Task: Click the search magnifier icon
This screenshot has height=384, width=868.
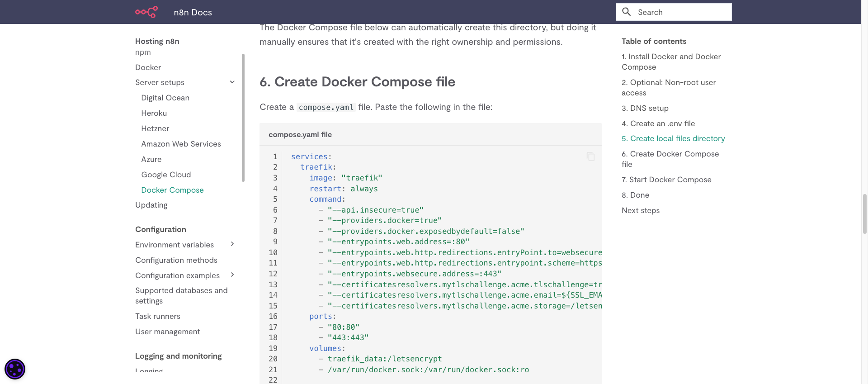Action: tap(627, 12)
